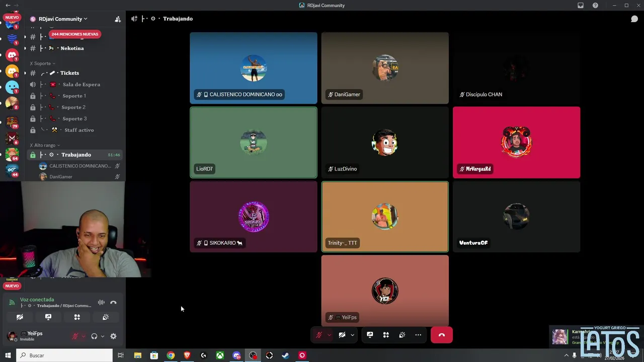Select the Soporte 1 locked voice channel

click(x=75, y=96)
